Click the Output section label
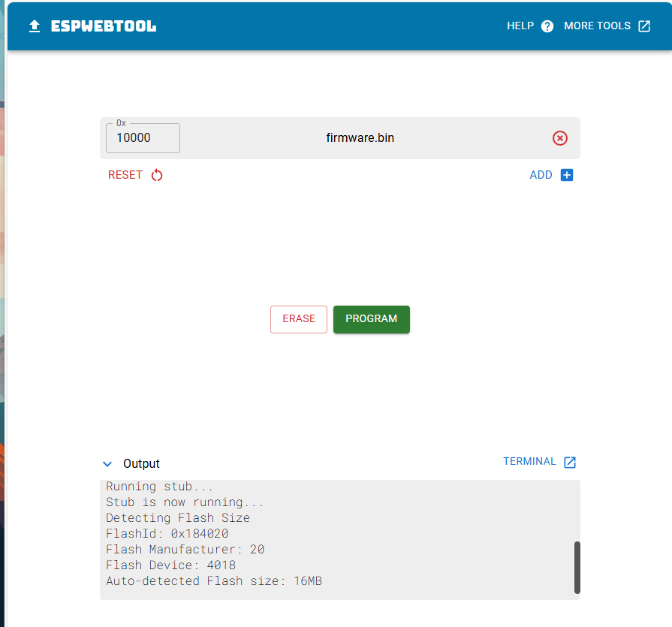 (141, 464)
